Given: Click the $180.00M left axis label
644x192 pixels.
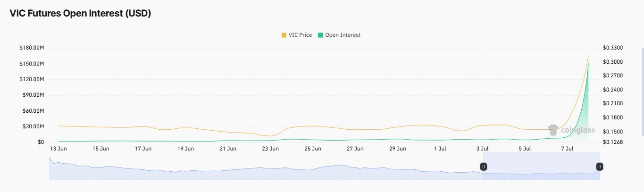Looking at the screenshot, I should pos(32,48).
